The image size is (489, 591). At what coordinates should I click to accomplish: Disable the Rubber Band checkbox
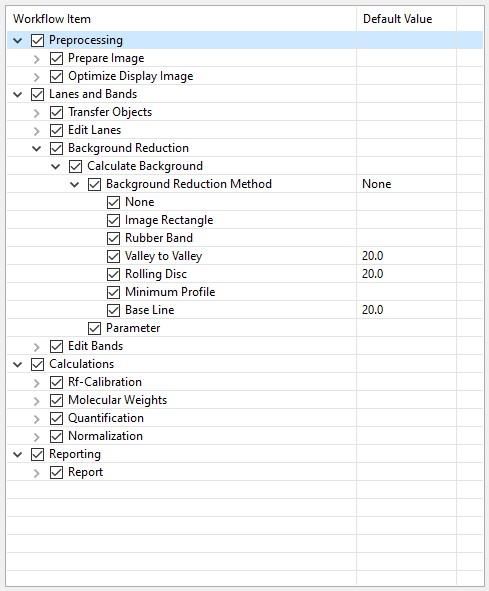point(113,238)
